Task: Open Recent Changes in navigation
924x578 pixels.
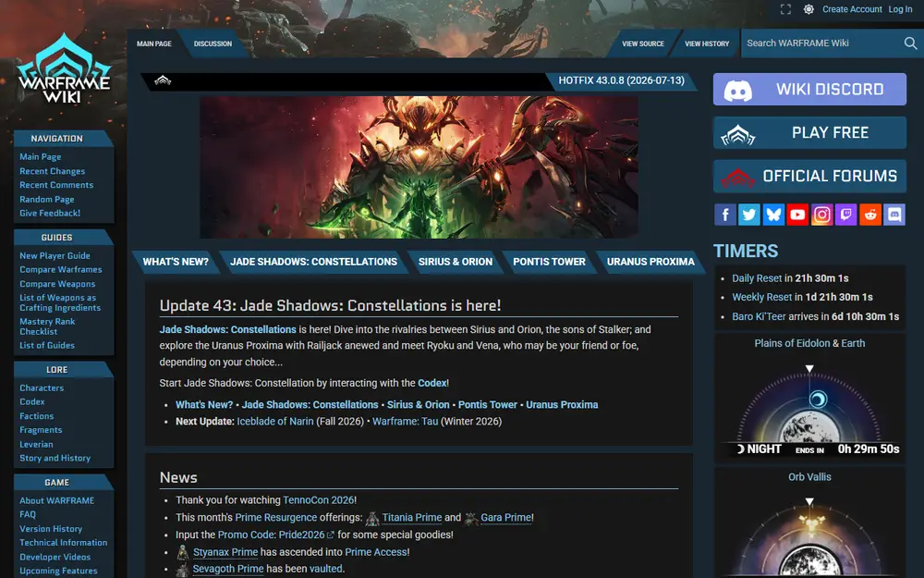Action: pos(53,171)
